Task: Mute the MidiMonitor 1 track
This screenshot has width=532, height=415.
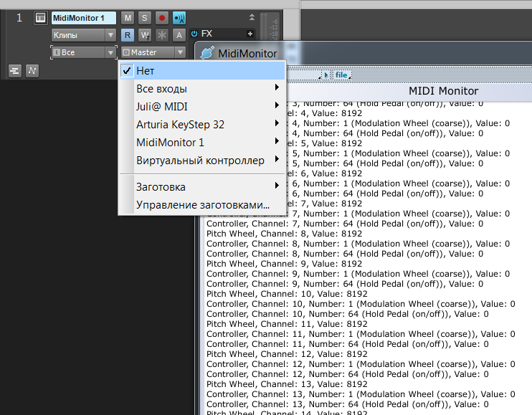Action: [128, 18]
